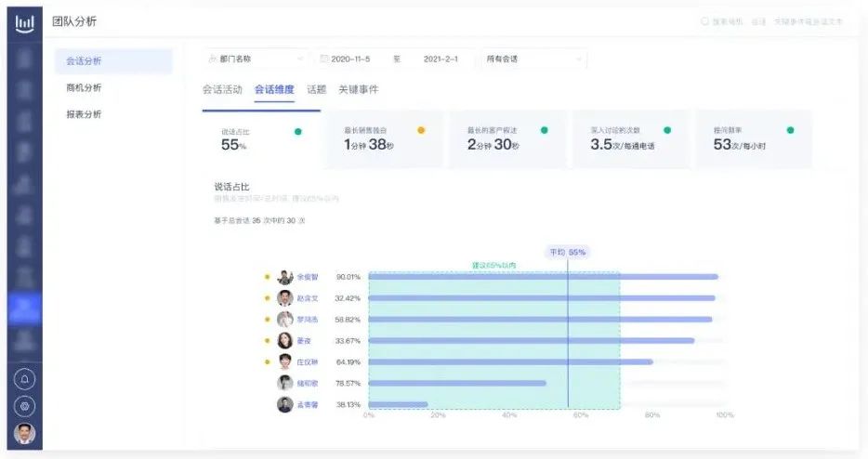Open member name link in 90.01% row
The image size is (868, 459).
point(308,277)
